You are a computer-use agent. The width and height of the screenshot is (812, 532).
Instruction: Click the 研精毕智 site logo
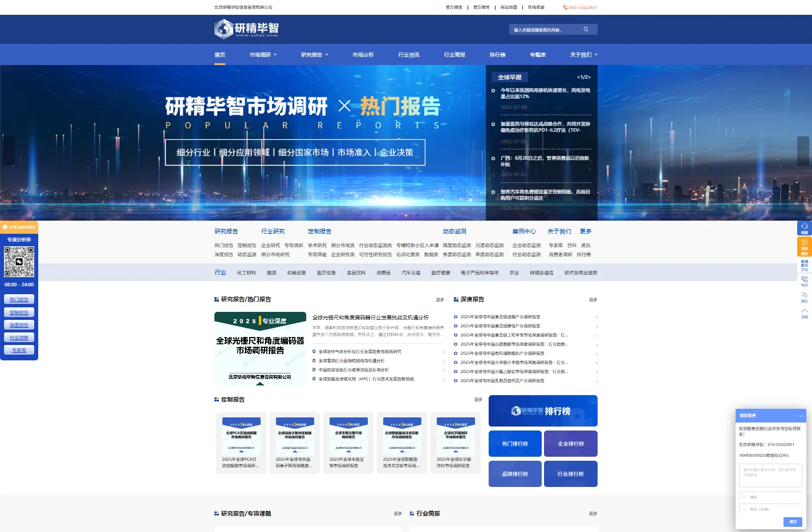point(246,29)
